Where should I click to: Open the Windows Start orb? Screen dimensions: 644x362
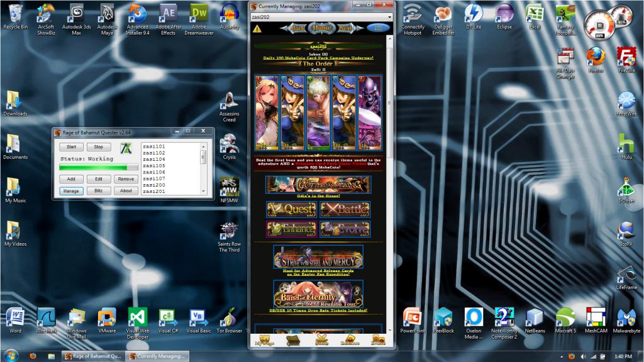coord(11,356)
